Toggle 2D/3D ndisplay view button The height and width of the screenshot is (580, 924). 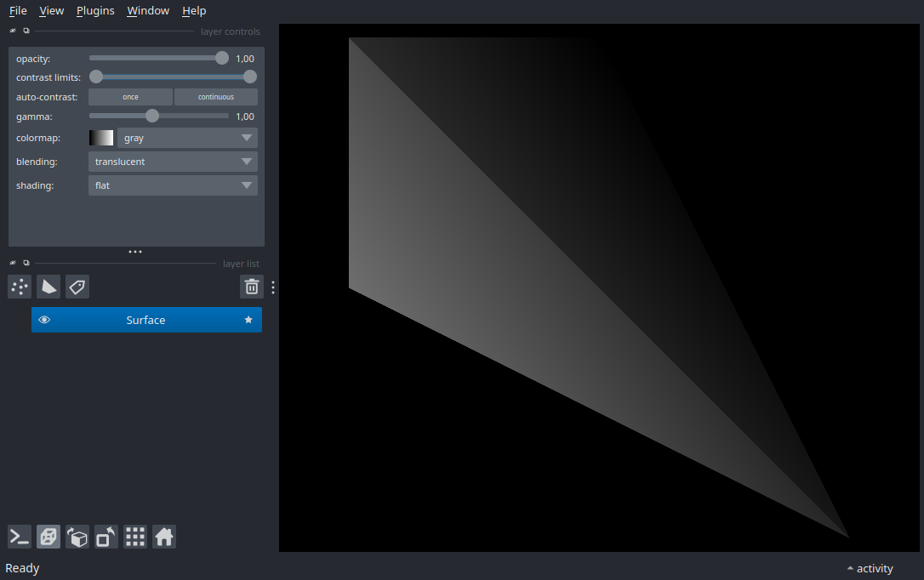[x=48, y=537]
